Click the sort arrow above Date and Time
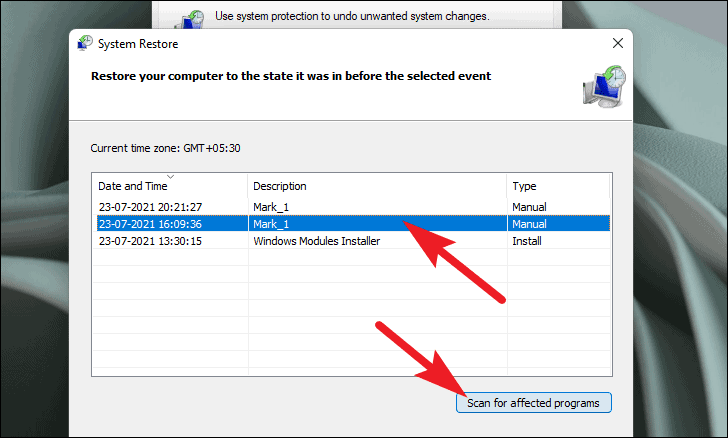This screenshot has width=728, height=438. (x=169, y=177)
